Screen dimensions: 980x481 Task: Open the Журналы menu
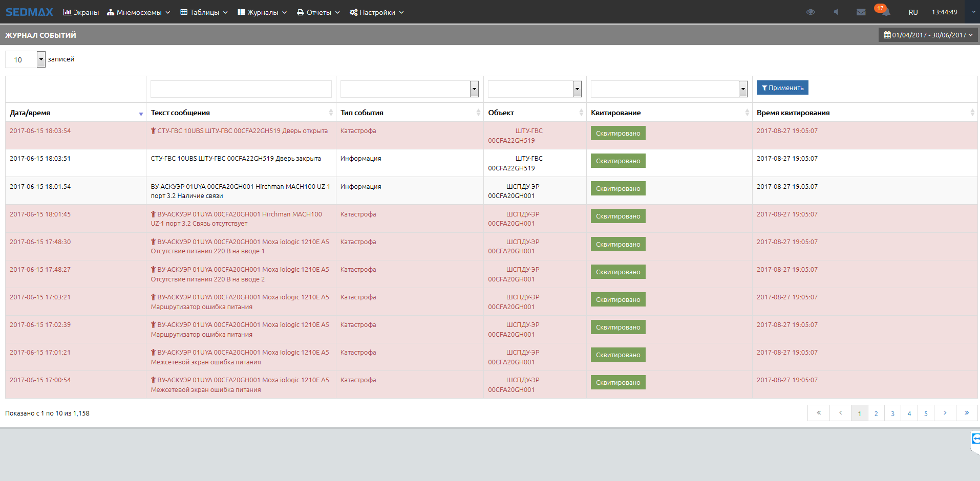pyautogui.click(x=262, y=12)
